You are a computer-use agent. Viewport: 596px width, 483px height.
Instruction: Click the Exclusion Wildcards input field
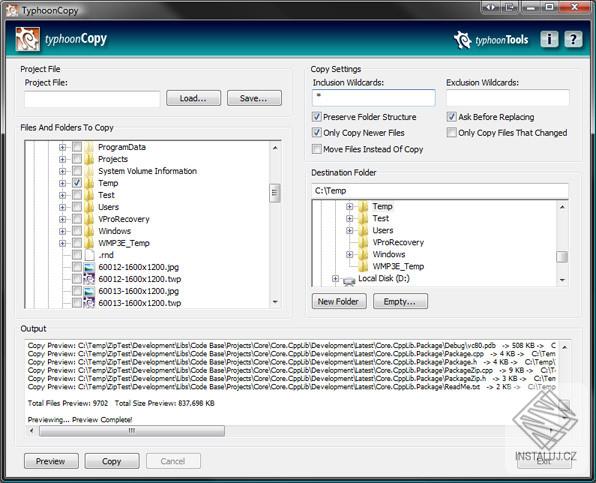[507, 98]
